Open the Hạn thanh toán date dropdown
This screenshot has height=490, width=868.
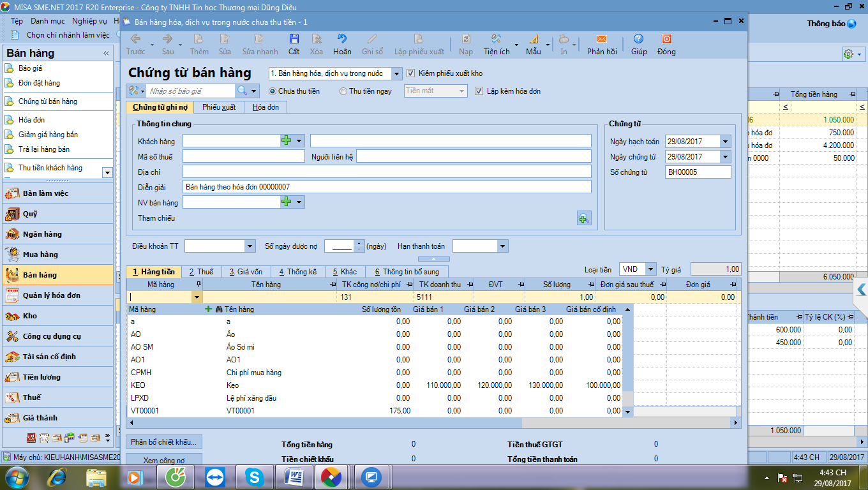(x=503, y=246)
